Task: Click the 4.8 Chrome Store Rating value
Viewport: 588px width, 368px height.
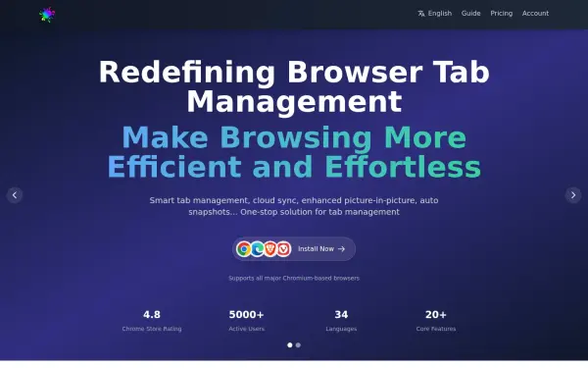Action: point(152,315)
